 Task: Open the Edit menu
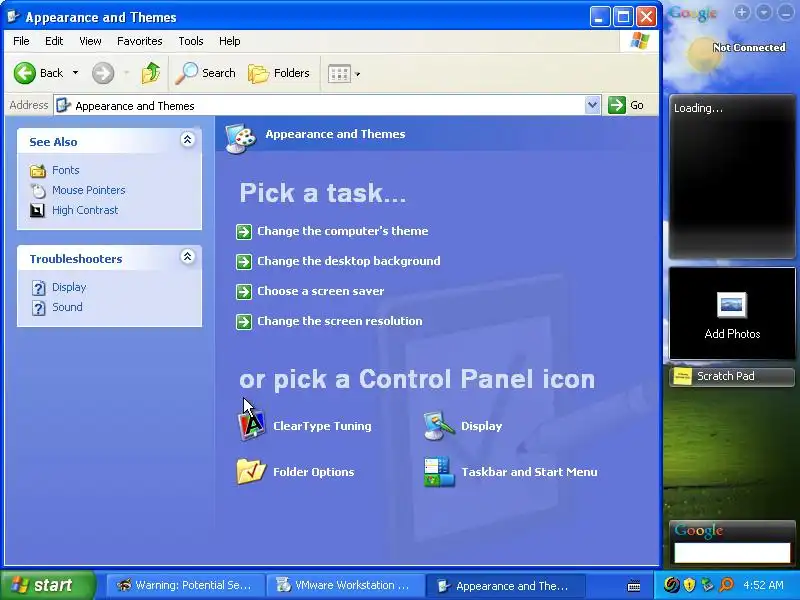click(54, 41)
